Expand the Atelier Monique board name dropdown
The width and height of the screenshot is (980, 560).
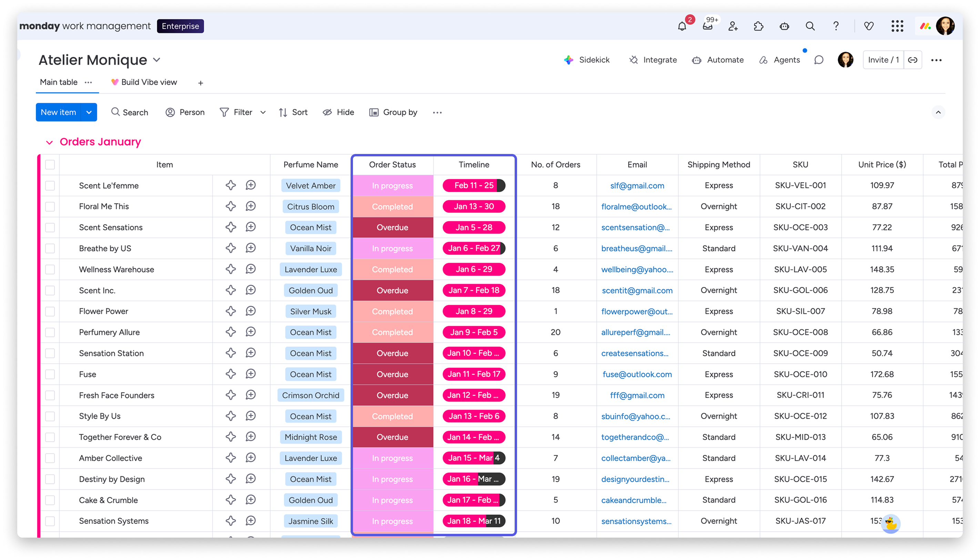pyautogui.click(x=156, y=60)
